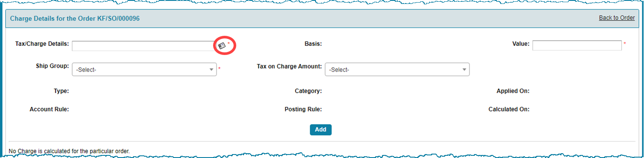Image resolution: width=644 pixels, height=158 pixels.
Task: Click the Category label
Action: [x=308, y=91]
